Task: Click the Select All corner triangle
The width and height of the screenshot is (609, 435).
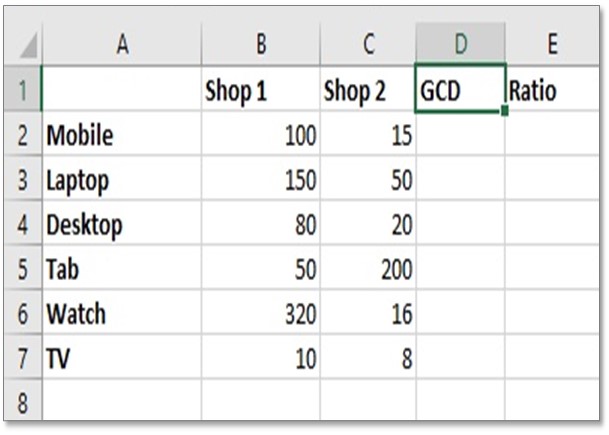Action: (x=28, y=45)
